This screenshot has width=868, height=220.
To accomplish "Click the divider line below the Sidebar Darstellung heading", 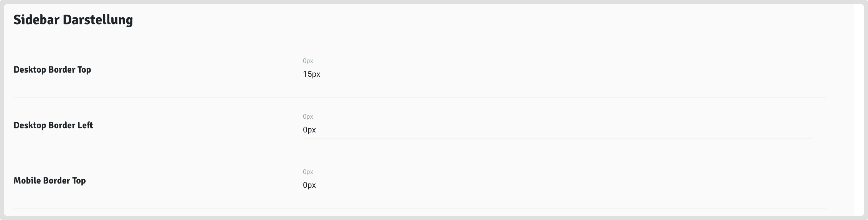I will (x=420, y=42).
